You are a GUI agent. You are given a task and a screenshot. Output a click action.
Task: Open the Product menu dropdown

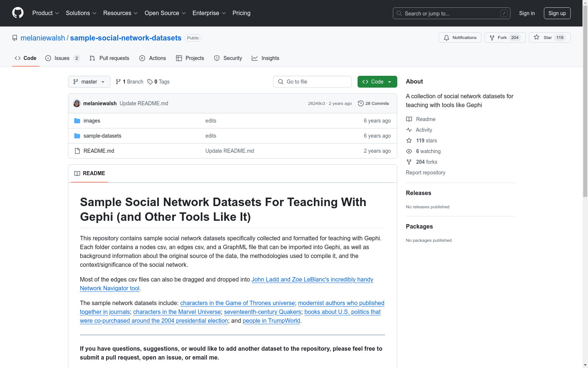[x=46, y=13]
